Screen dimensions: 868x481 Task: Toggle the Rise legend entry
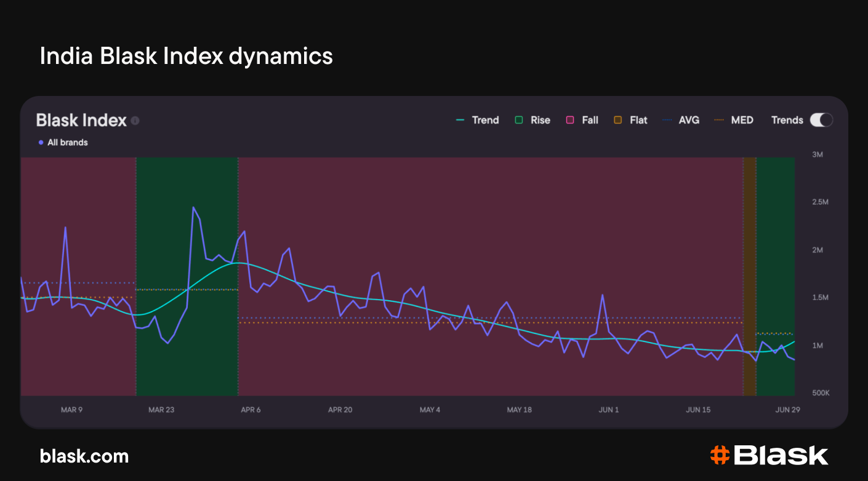[532, 120]
